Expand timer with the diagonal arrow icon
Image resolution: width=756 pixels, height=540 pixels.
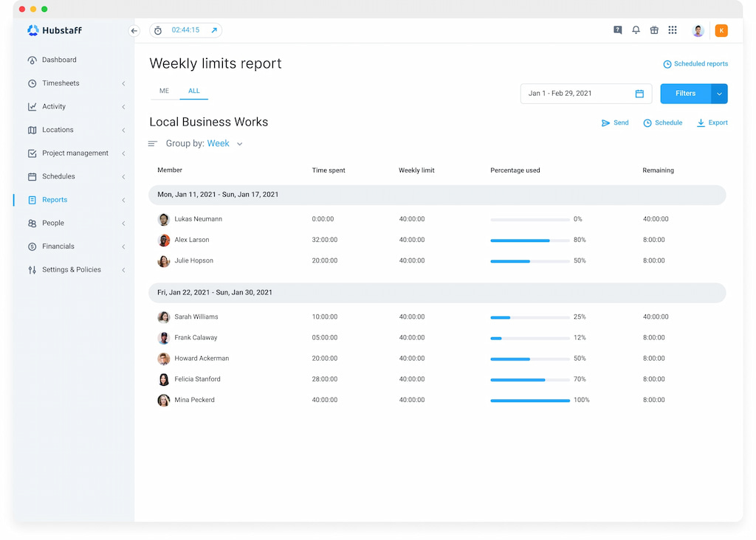click(214, 30)
